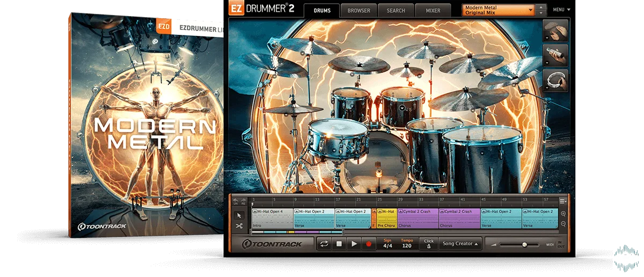Select the Chorus clip starting at bar 29
Screen dimensions: 644x277
click(418, 219)
